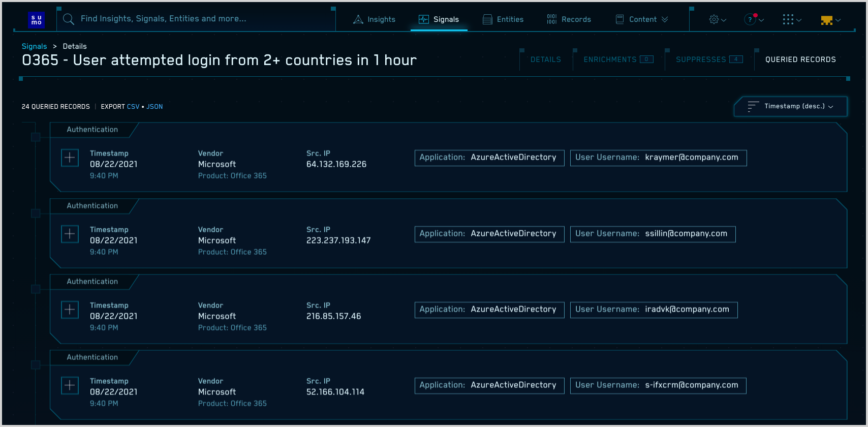Open the settings gear menu

coord(717,19)
